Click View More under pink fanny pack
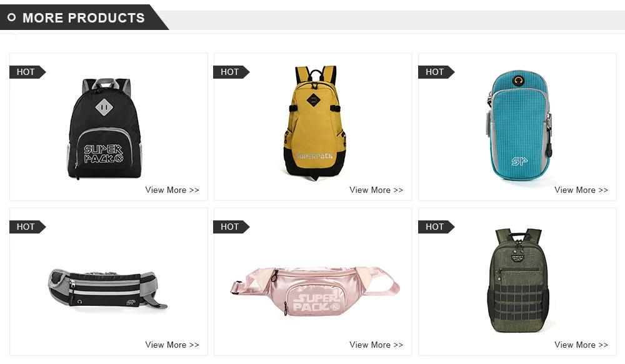 pos(376,345)
